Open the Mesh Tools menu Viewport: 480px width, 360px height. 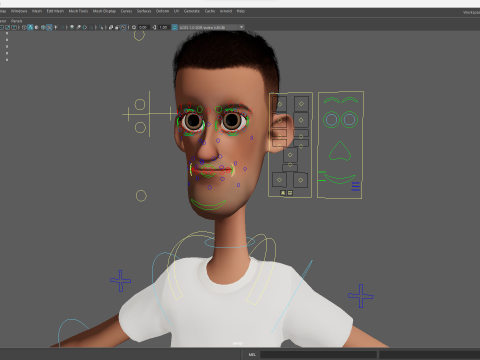click(x=78, y=11)
